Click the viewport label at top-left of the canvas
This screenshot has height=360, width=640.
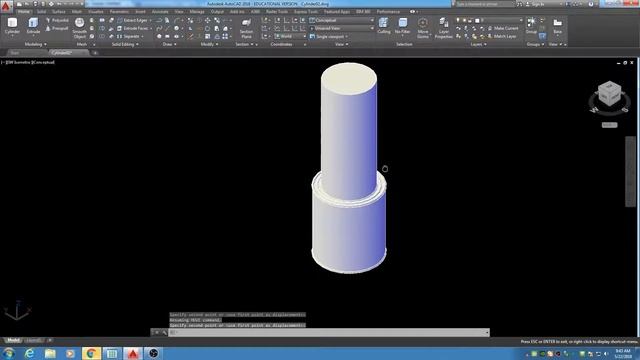pyautogui.click(x=28, y=62)
